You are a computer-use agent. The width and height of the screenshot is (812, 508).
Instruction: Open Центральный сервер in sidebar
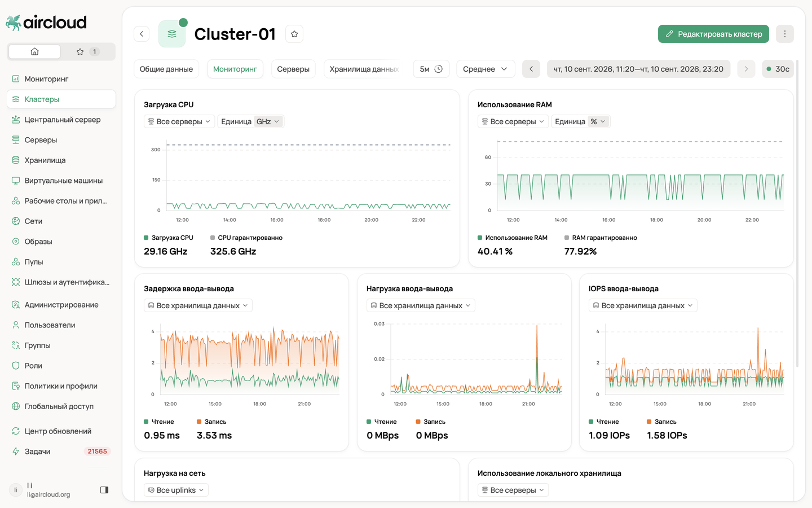point(61,120)
